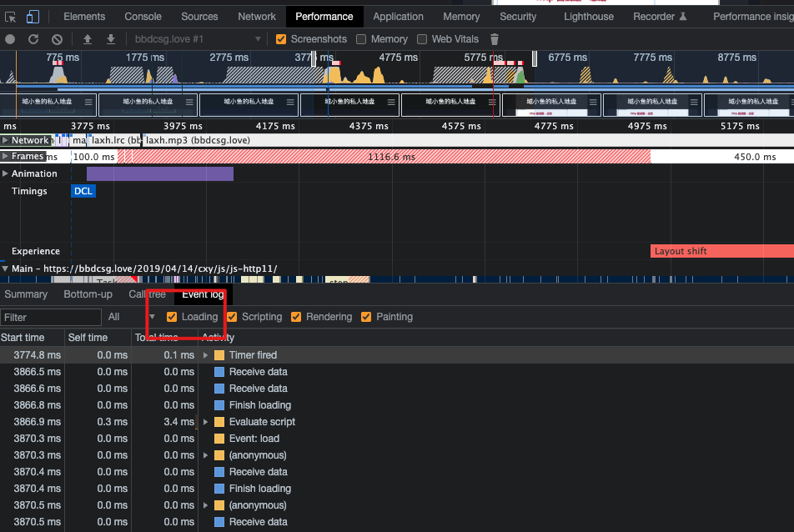Viewport: 794px width, 532px height.
Task: Show the Summary details tab
Action: 26,294
